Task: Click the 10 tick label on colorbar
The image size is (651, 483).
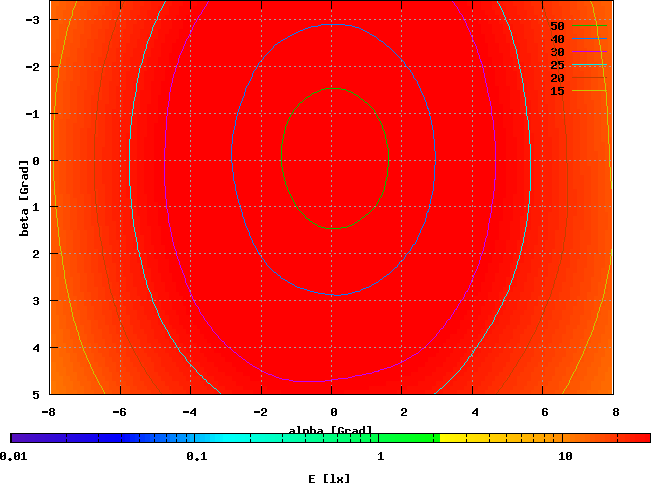Action: pyautogui.click(x=565, y=457)
